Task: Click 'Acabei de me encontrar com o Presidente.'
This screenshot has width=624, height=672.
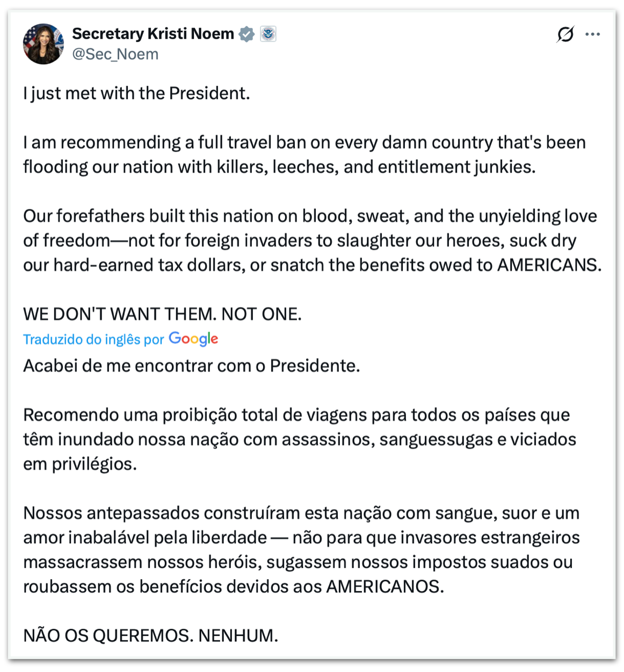Action: [x=191, y=366]
